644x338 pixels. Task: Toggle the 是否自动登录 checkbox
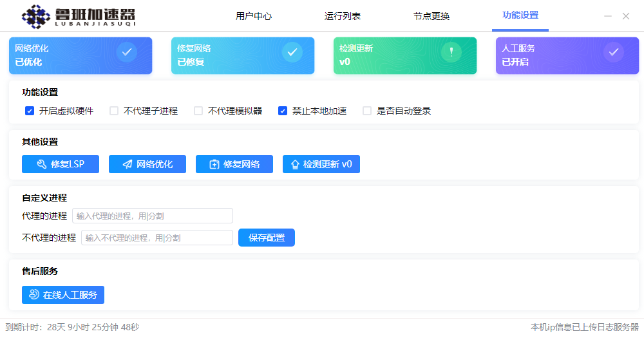pos(367,111)
